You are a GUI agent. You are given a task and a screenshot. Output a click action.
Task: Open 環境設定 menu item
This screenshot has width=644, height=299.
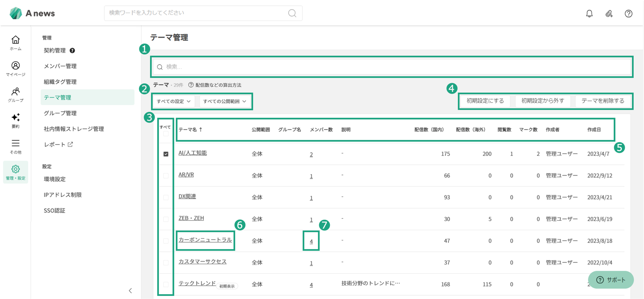(x=55, y=179)
